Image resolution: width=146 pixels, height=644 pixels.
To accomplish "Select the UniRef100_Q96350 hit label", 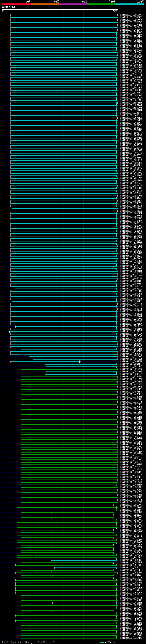I will pyautogui.click(x=131, y=22).
